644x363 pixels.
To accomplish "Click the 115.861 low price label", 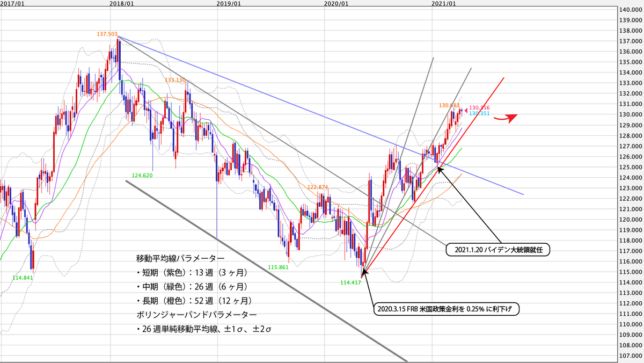I will 279,267.
